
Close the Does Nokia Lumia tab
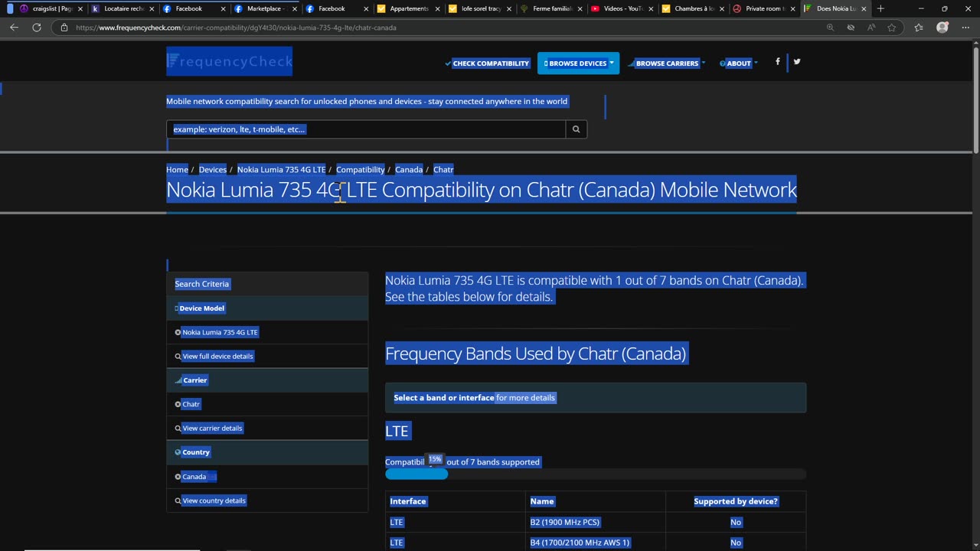tap(864, 8)
